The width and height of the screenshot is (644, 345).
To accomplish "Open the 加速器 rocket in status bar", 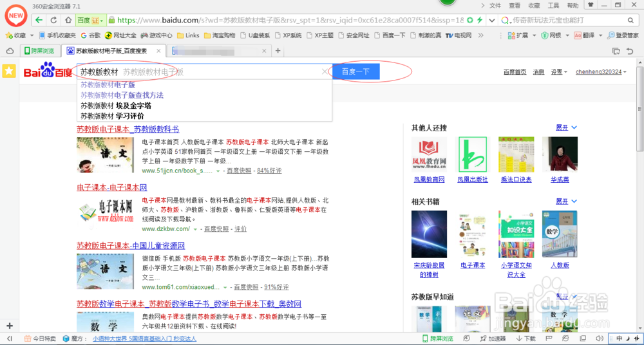I will pos(493,339).
